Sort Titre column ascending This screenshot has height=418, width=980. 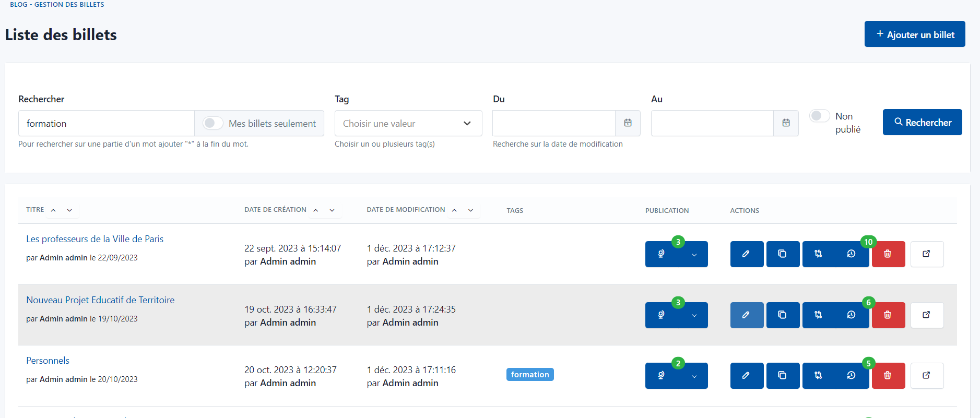[x=53, y=210]
